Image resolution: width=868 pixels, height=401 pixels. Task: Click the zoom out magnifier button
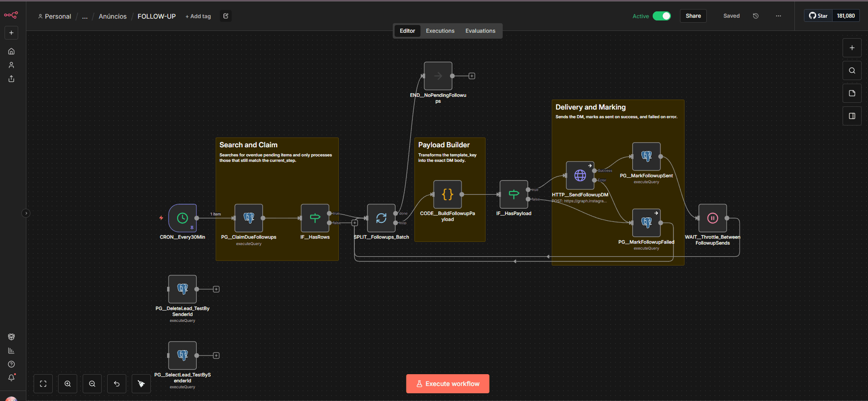(92, 384)
